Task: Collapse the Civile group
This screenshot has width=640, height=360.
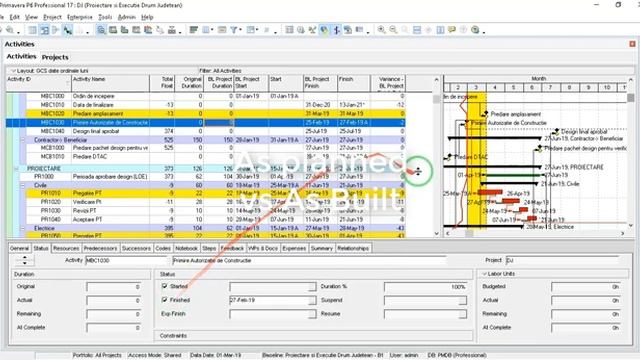Action: [23, 185]
